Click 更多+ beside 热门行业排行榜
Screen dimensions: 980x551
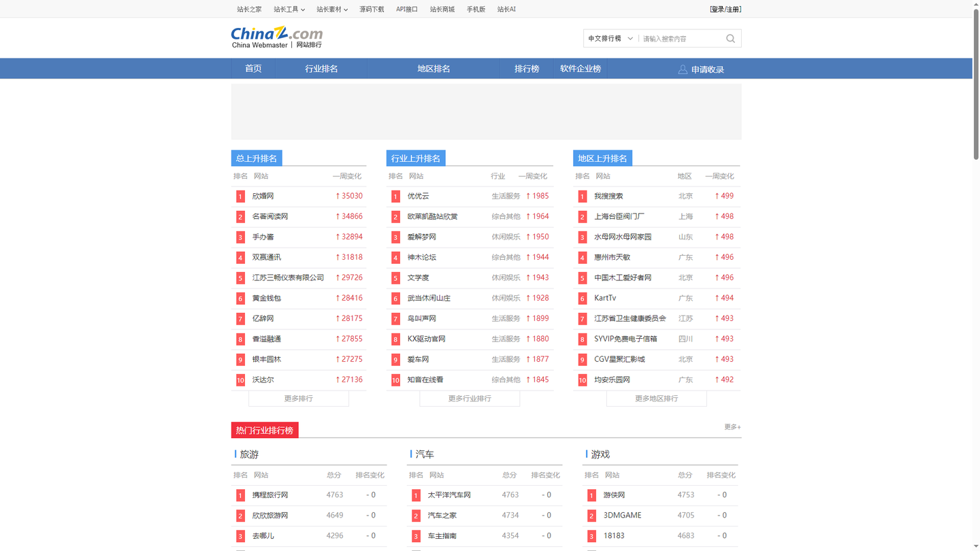(x=732, y=427)
